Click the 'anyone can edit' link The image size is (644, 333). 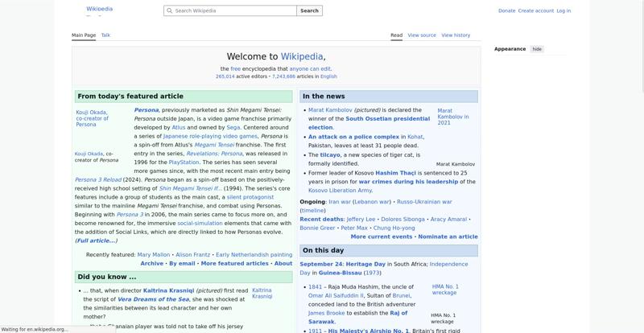click(310, 69)
